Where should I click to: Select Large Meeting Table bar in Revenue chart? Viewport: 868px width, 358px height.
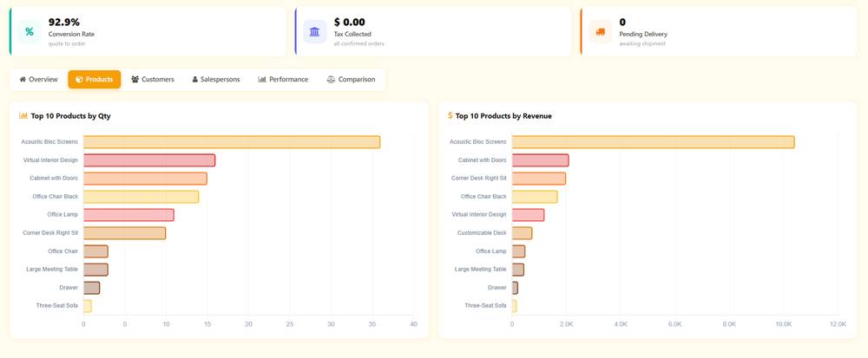pos(518,270)
